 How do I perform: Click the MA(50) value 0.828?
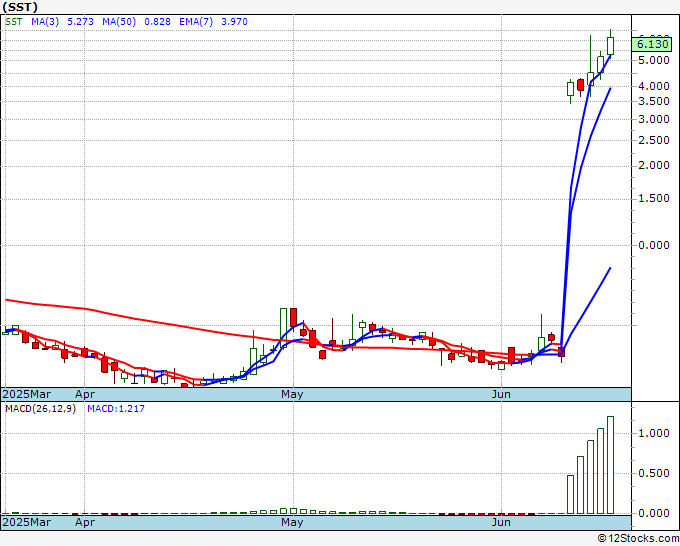click(x=157, y=22)
